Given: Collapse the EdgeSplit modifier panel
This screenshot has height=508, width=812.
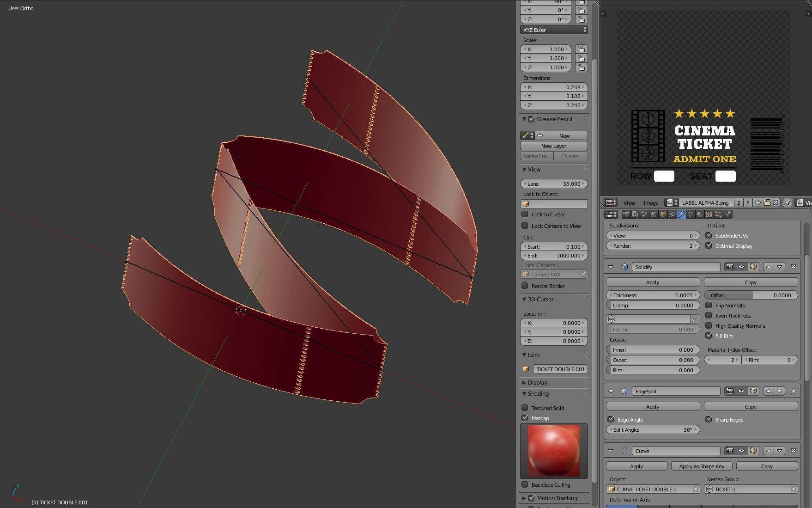Looking at the screenshot, I should point(611,391).
